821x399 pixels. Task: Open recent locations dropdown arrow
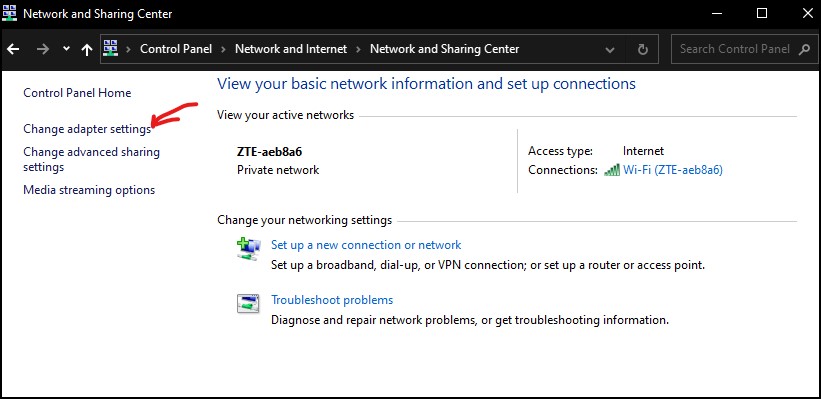tap(66, 49)
